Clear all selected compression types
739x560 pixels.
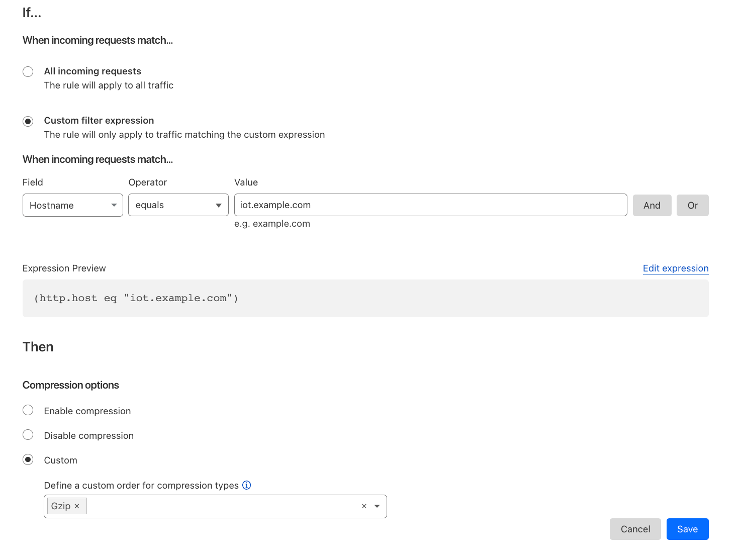[x=364, y=506]
